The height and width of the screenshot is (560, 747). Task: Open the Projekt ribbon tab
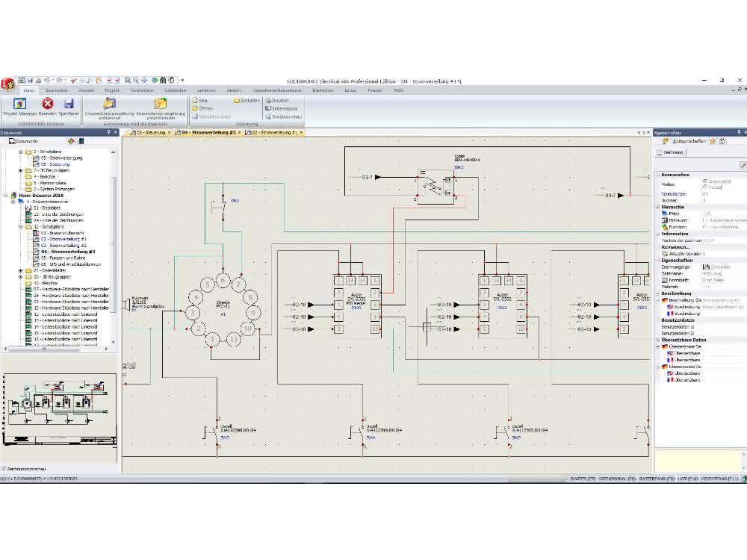coord(112,90)
